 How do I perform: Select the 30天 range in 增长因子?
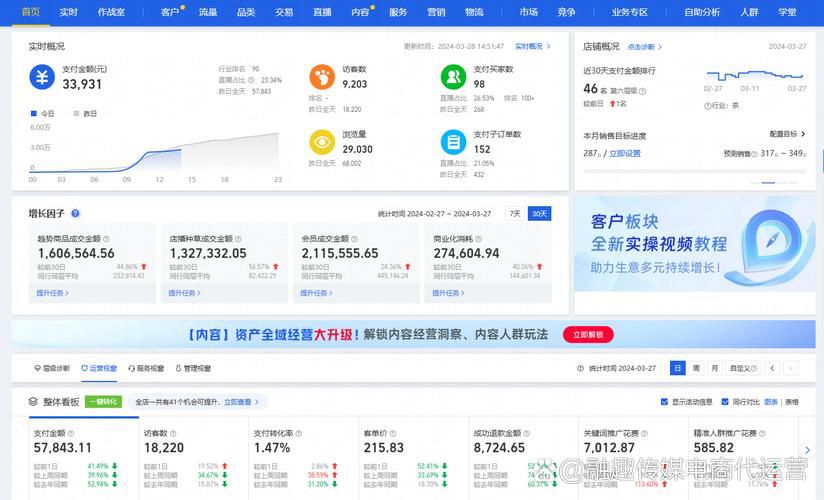[x=539, y=213]
